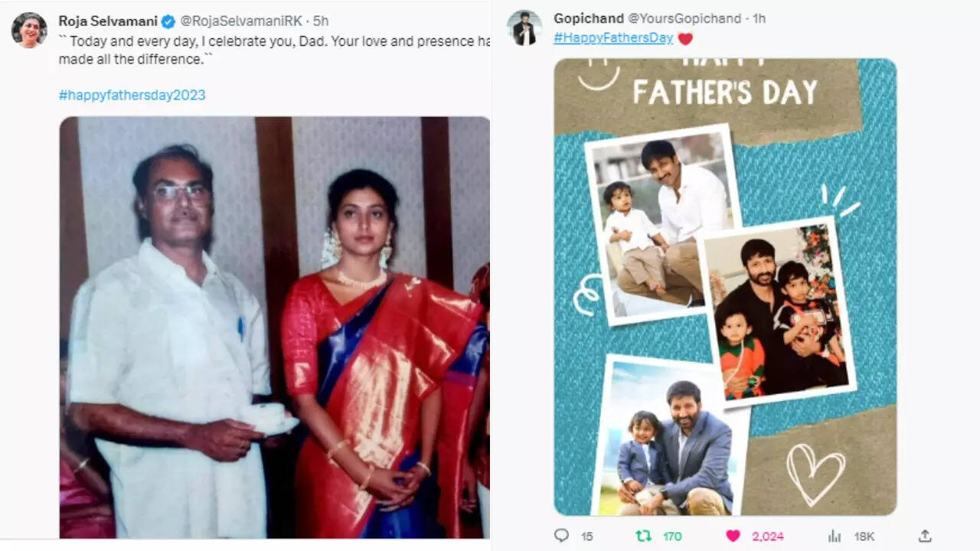Open the tweet views analytics icon

(835, 536)
